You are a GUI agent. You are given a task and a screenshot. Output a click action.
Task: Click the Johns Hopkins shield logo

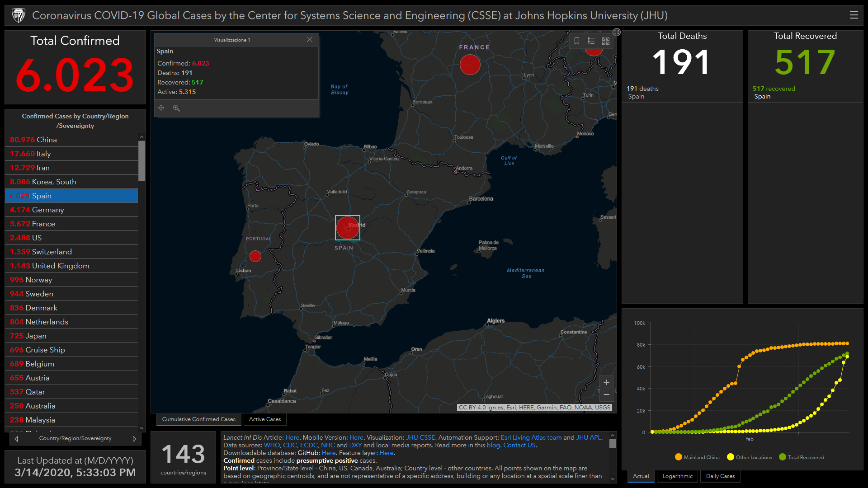tap(19, 15)
